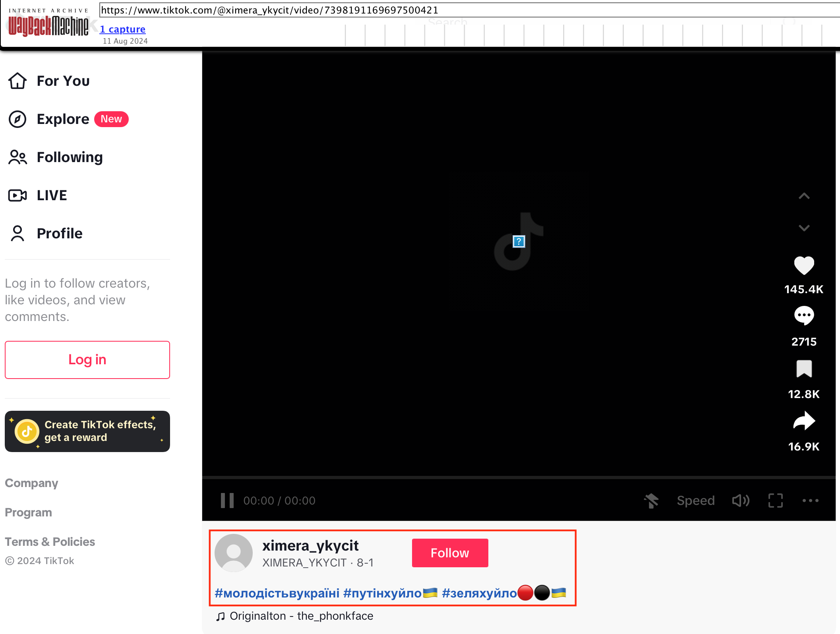Enter fullscreen mode

(776, 501)
